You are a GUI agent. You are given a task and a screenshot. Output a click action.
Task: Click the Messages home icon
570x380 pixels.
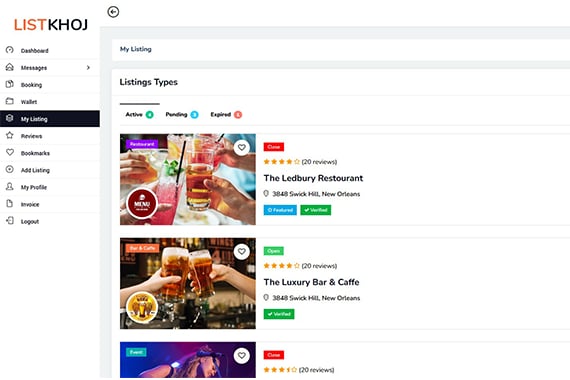pos(10,67)
